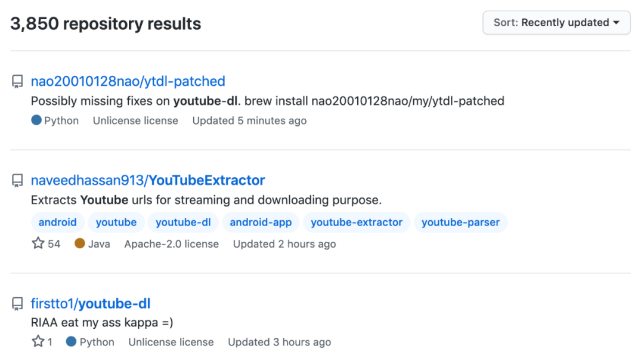Click repository icon beside nao20010128nao/ytdl-patched

pyautogui.click(x=17, y=82)
